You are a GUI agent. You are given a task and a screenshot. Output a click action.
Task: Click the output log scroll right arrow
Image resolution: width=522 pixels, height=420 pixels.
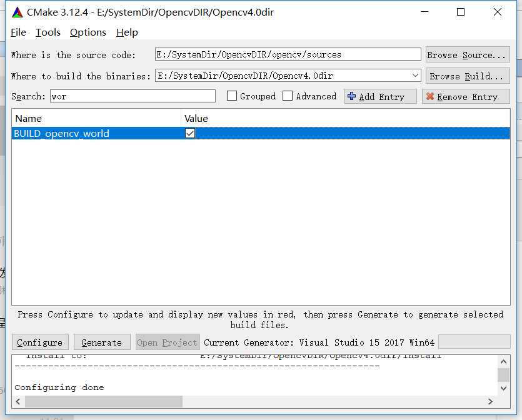pos(490,401)
